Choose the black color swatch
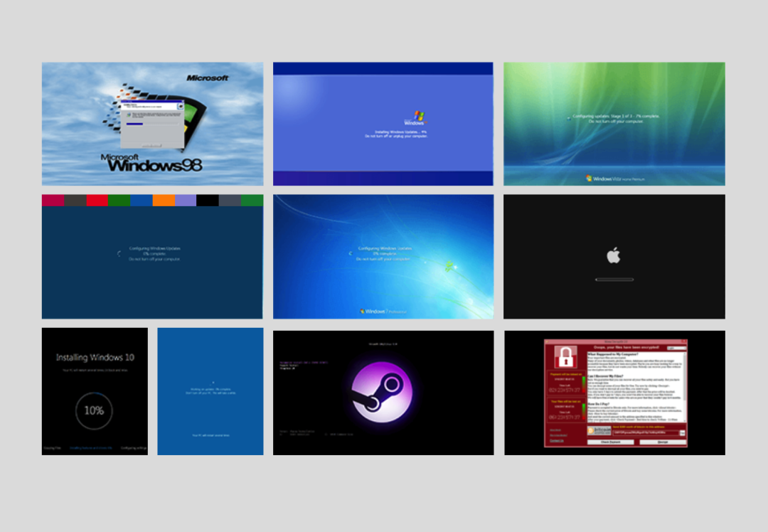The image size is (768, 532). coord(208,201)
